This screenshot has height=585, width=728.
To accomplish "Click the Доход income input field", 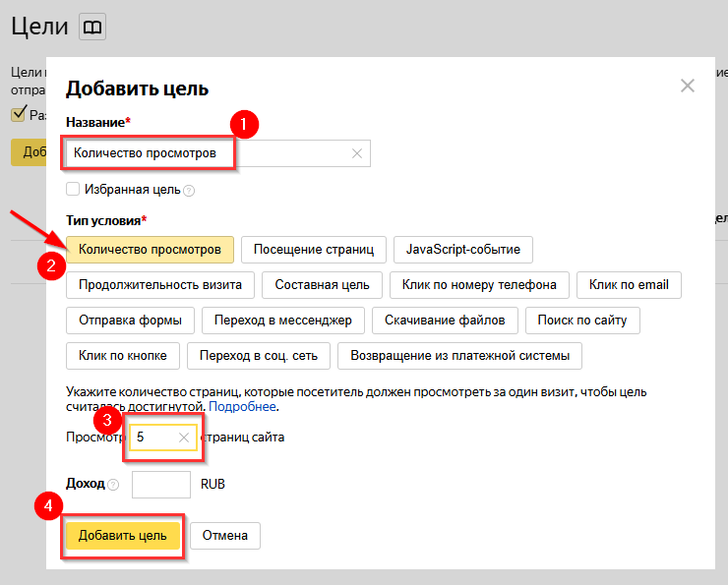I will (x=160, y=485).
